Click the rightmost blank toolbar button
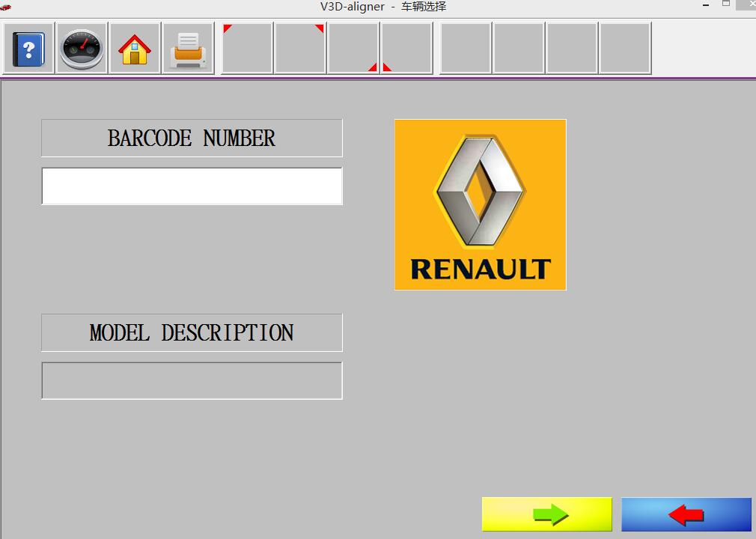Screen dimensions: 756x539 pos(625,49)
